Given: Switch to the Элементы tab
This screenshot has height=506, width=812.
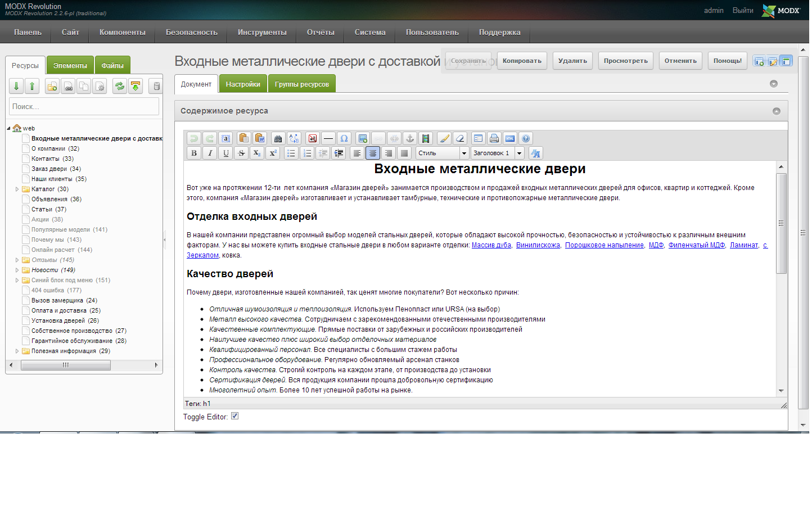Looking at the screenshot, I should (70, 65).
